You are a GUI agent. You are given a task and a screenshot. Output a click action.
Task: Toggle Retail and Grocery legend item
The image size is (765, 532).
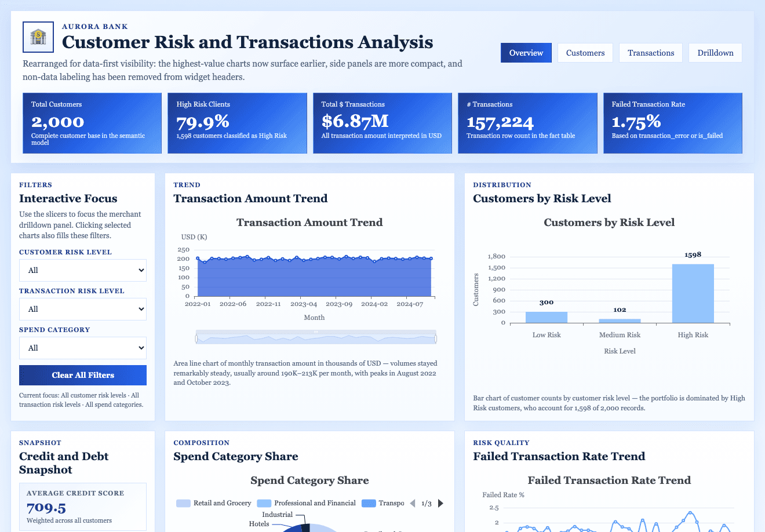click(x=214, y=503)
